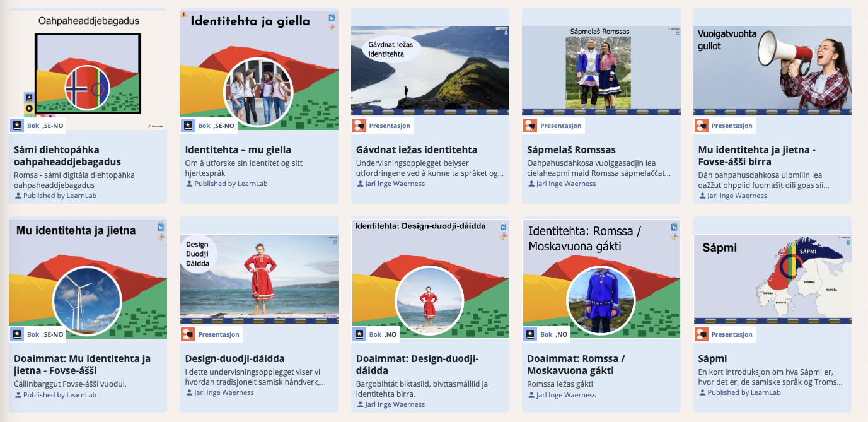Click Presentasjon icon on Design-duodji-dáidda card
The height and width of the screenshot is (422, 868).
(188, 334)
